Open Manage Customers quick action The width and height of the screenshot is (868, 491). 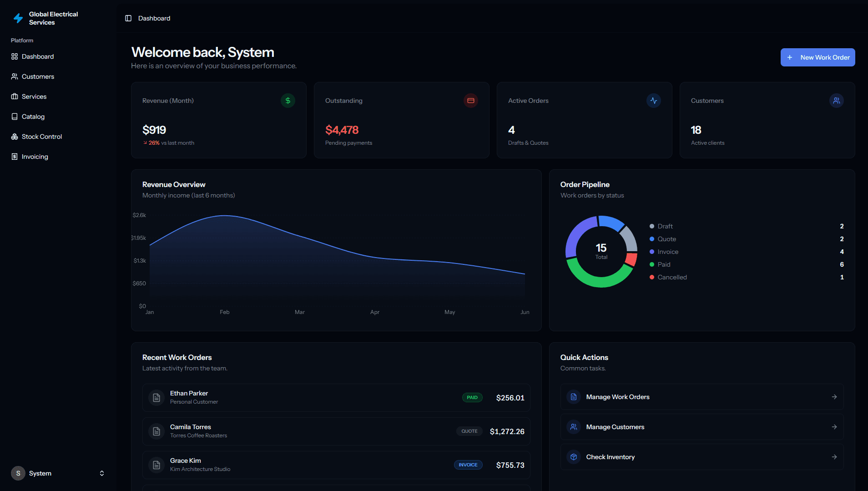coord(702,427)
